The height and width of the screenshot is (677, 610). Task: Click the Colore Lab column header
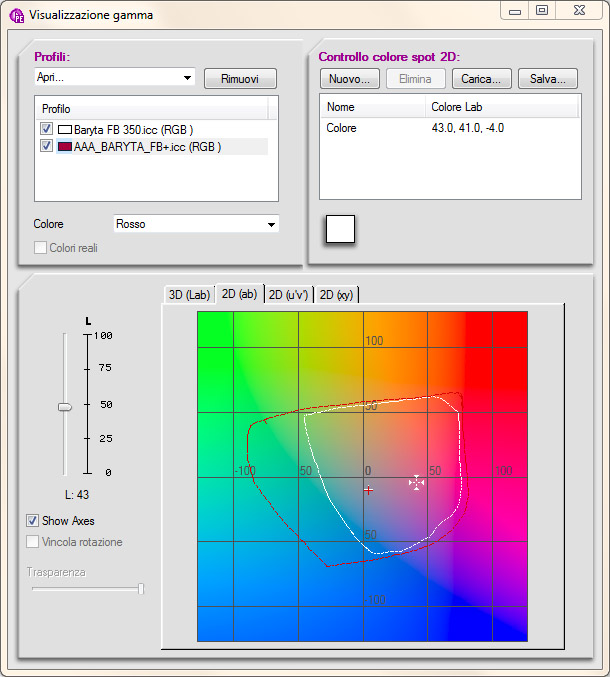502,107
